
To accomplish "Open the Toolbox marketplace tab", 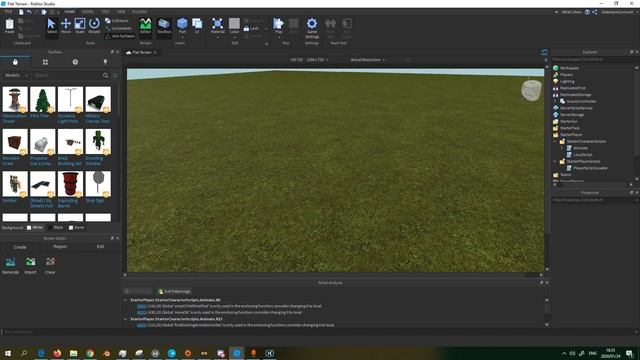I will click(15, 62).
